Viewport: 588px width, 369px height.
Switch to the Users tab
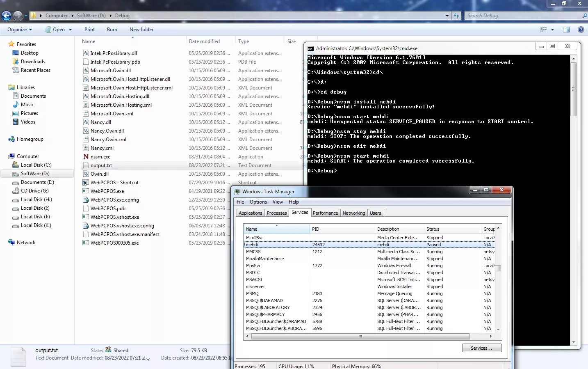[376, 213]
